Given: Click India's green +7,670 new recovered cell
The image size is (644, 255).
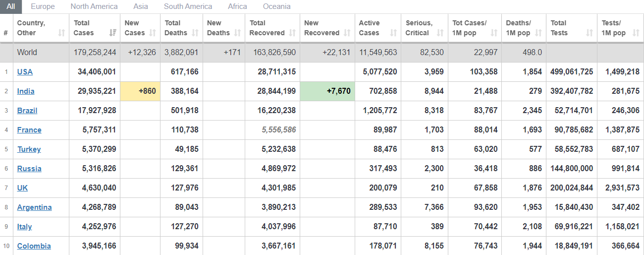Looking at the screenshot, I should tap(327, 91).
